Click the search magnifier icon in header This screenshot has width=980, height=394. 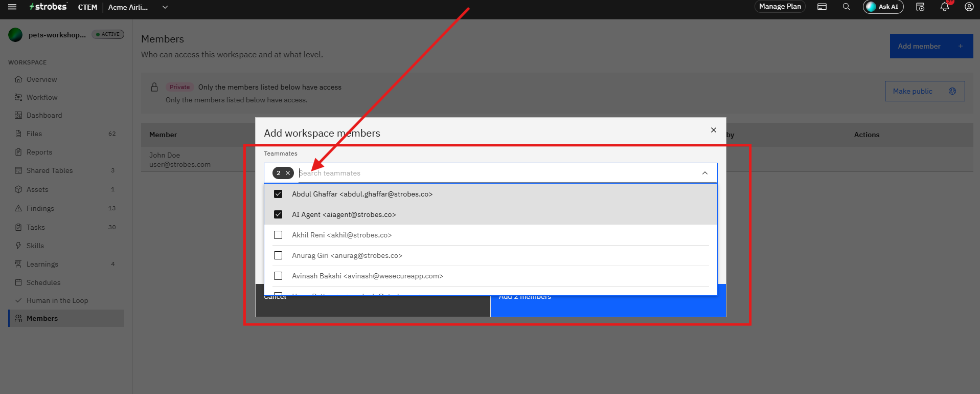(847, 7)
